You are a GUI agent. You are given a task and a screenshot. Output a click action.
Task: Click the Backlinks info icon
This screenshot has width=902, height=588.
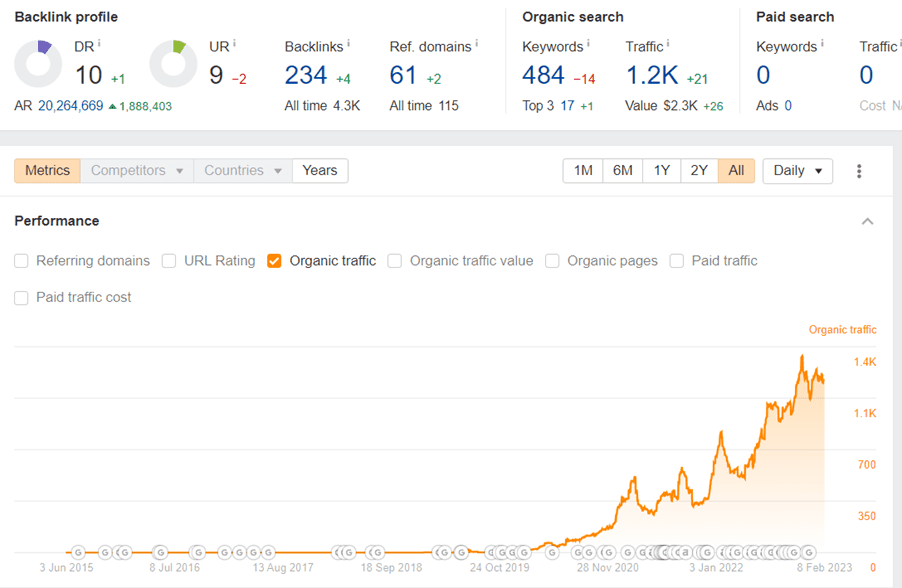click(x=348, y=44)
